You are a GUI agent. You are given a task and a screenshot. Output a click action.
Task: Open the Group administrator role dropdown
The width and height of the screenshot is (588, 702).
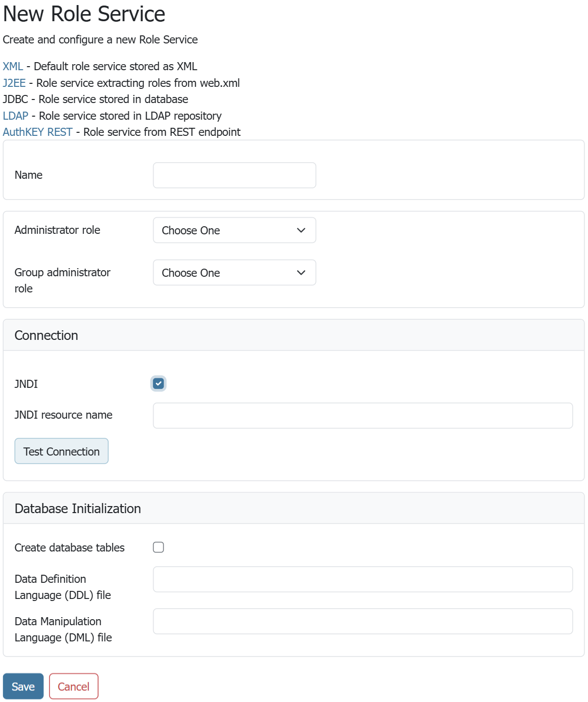tap(234, 273)
